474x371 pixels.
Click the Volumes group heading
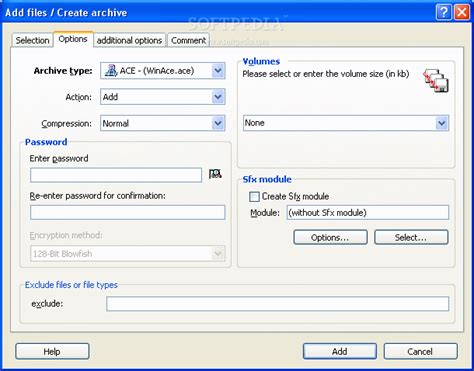click(x=261, y=61)
